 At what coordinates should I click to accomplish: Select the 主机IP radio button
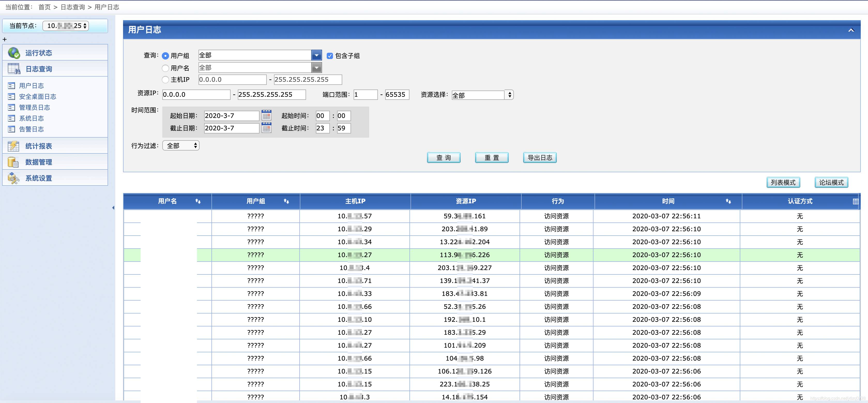(x=165, y=80)
